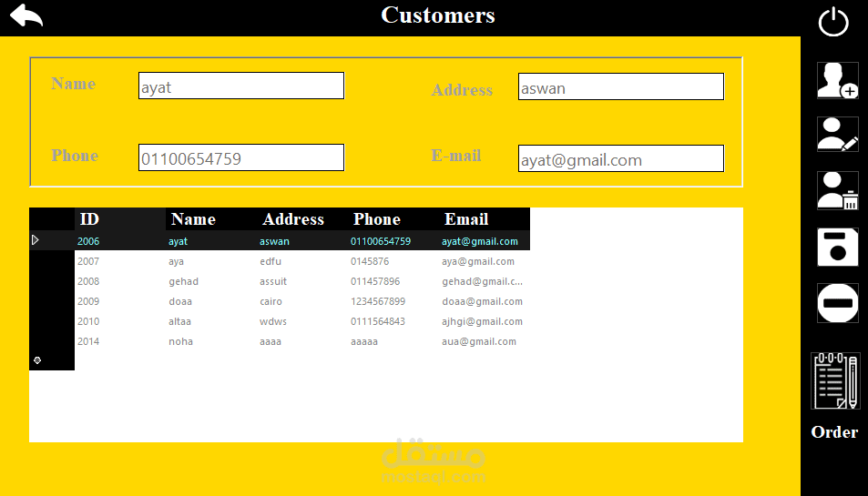868x496 pixels.
Task: Sort by the Address column header
Action: point(302,219)
